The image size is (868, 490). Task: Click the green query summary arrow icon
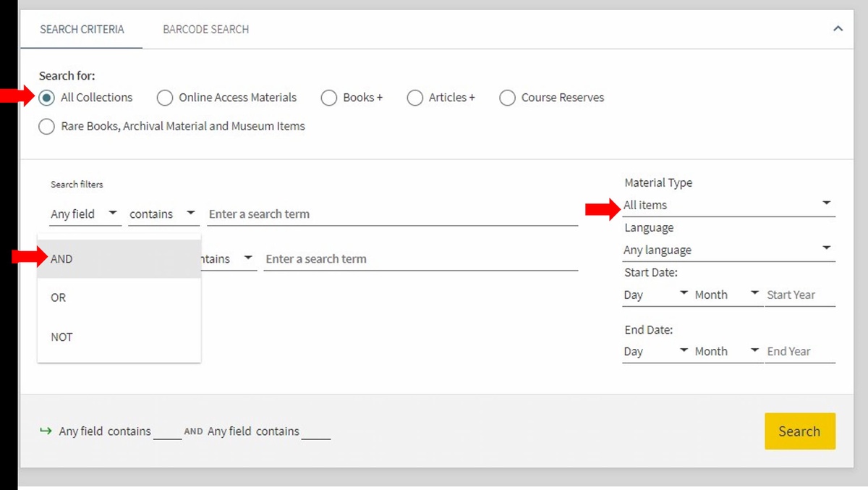point(45,431)
